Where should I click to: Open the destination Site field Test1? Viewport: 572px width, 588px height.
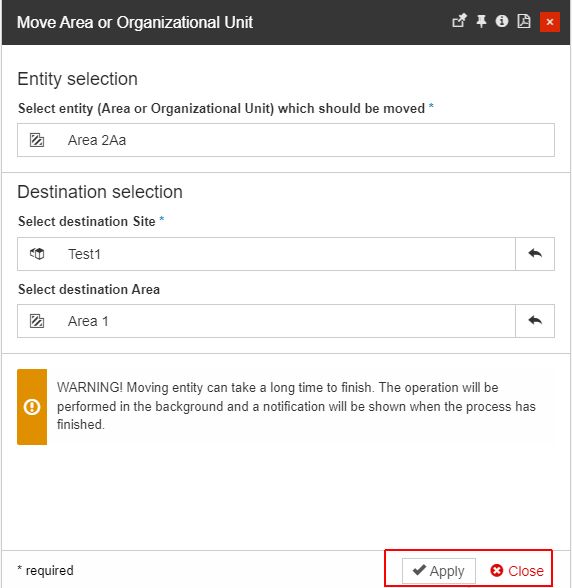[x=266, y=254]
